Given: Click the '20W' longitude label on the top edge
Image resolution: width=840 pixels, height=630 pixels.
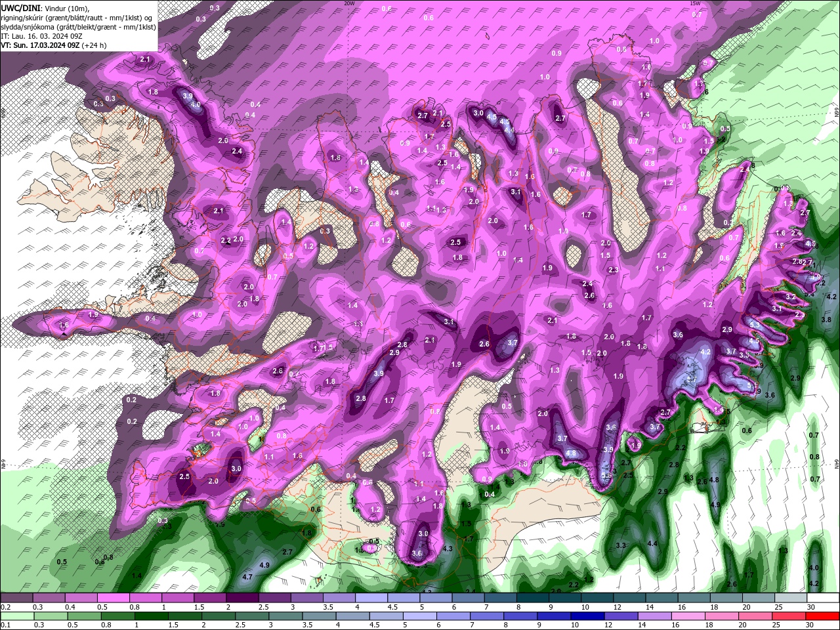Looking at the screenshot, I should pos(349,3).
